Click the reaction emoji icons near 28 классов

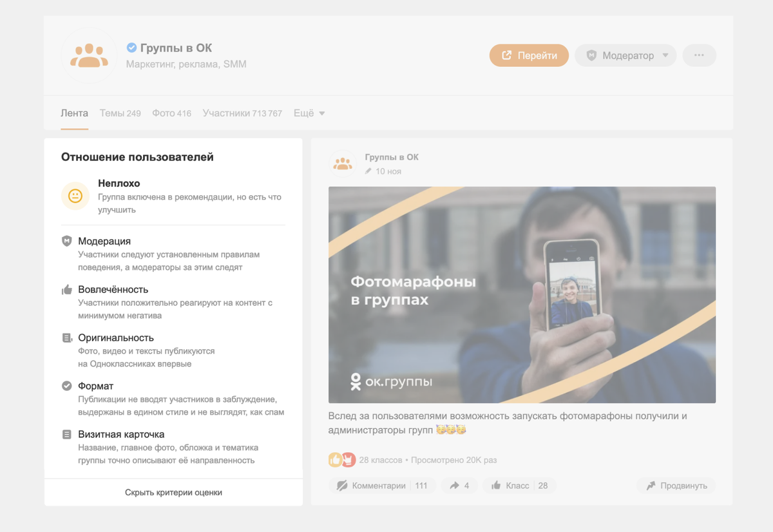tap(342, 460)
